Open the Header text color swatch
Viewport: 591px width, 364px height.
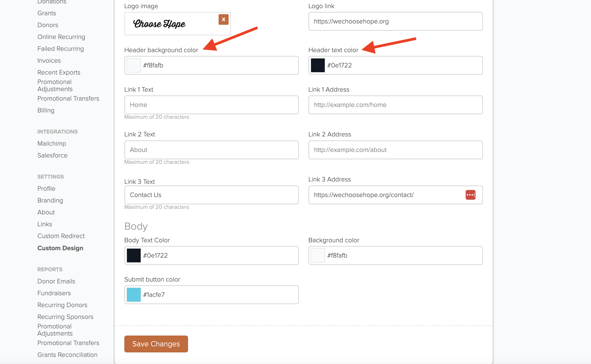click(x=318, y=65)
